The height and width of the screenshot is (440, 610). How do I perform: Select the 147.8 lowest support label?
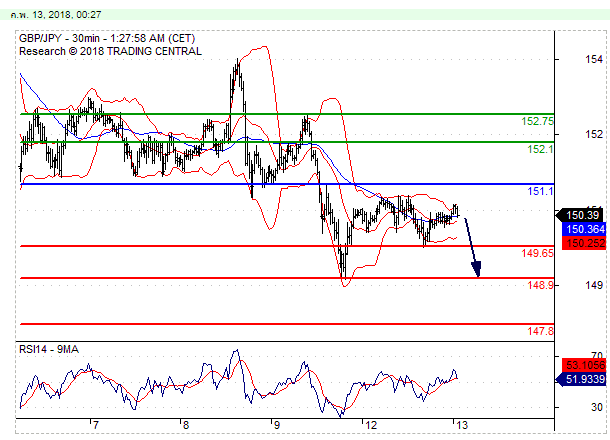(x=540, y=331)
